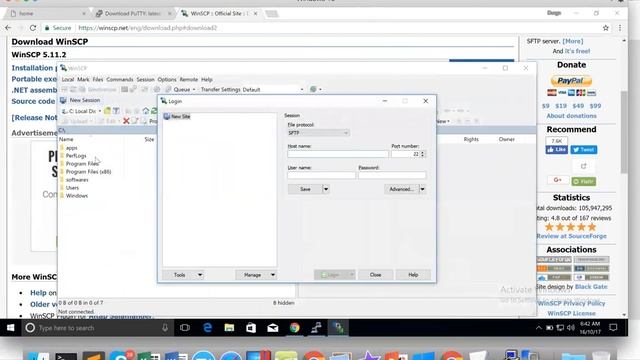The image size is (640, 360).
Task: Open File Explorer from the taskbar
Action: [229, 328]
